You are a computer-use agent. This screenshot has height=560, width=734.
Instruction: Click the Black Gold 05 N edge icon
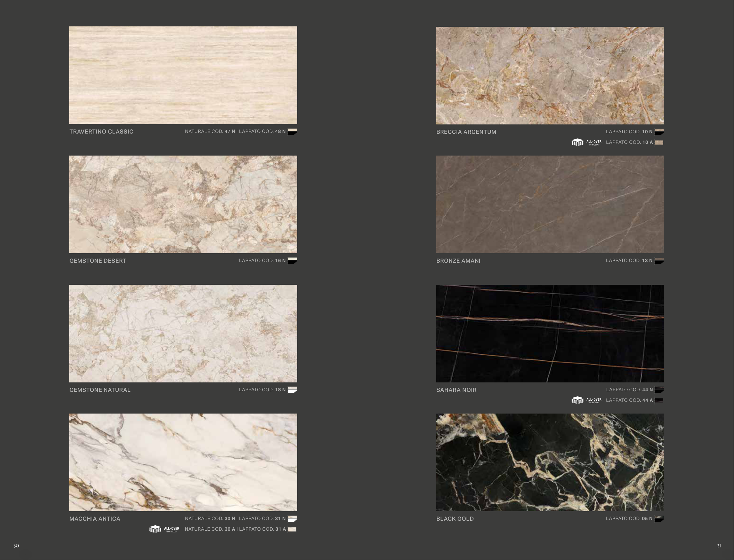[x=659, y=518]
